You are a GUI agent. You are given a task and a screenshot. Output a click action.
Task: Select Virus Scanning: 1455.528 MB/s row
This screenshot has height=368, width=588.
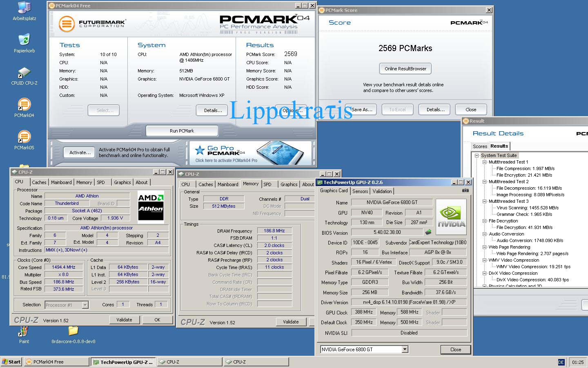coord(528,208)
